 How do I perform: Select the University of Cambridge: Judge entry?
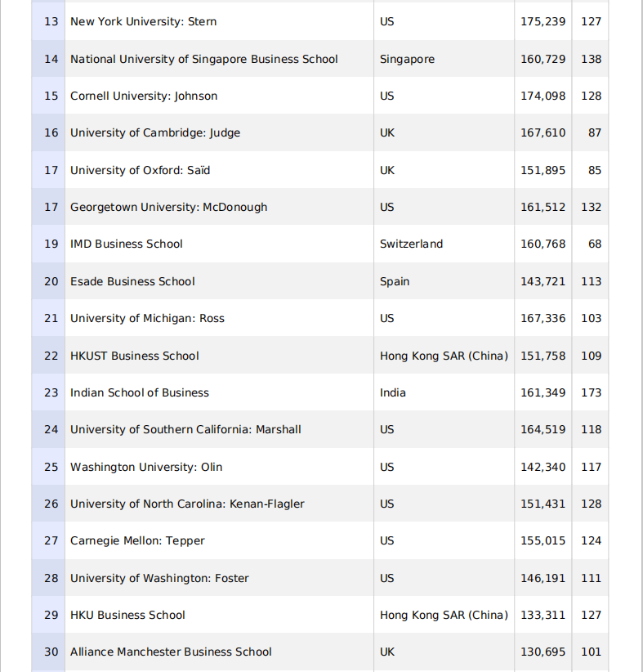pos(155,133)
